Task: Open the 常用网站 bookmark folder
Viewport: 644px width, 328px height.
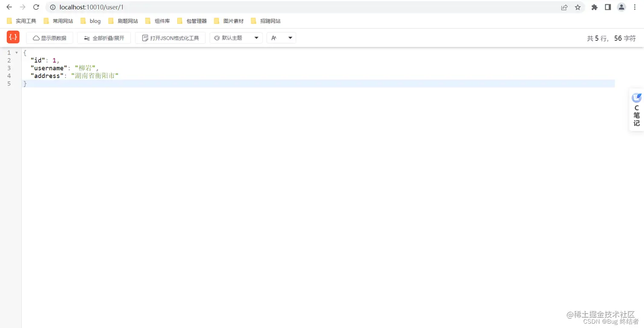Action: click(x=58, y=21)
